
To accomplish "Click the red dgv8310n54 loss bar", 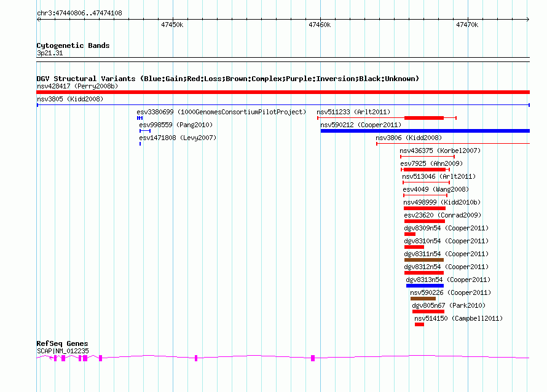I will click(x=414, y=247).
